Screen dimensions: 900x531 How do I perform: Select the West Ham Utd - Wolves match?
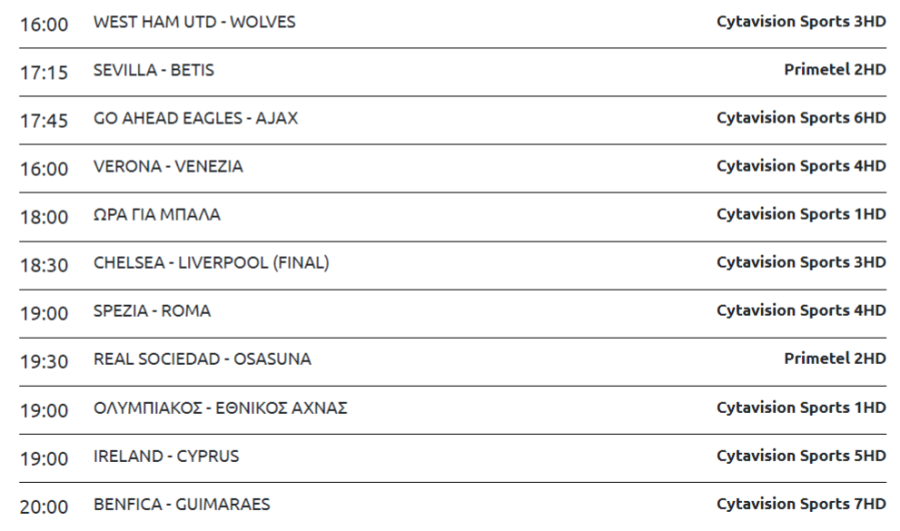[194, 22]
